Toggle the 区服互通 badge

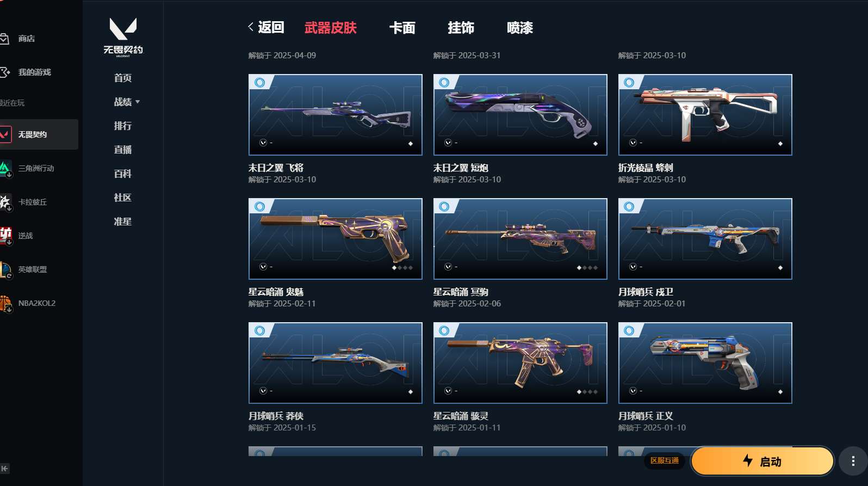(665, 460)
